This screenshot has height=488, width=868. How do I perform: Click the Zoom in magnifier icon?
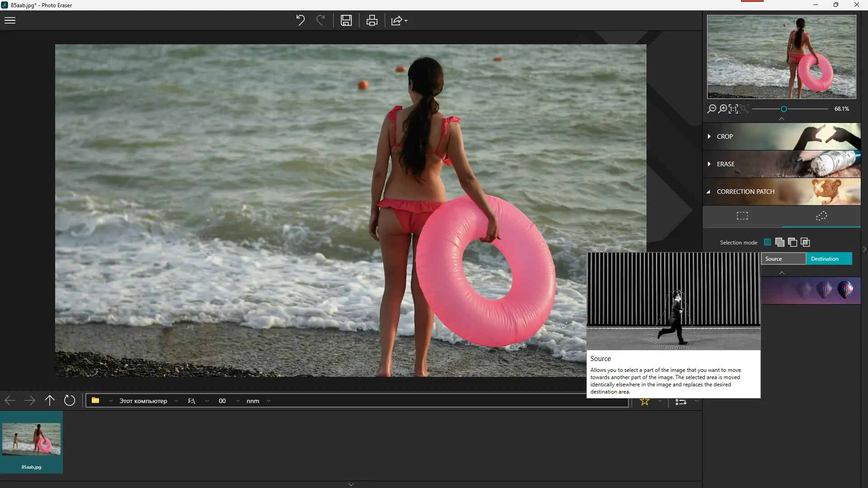pyautogui.click(x=724, y=109)
